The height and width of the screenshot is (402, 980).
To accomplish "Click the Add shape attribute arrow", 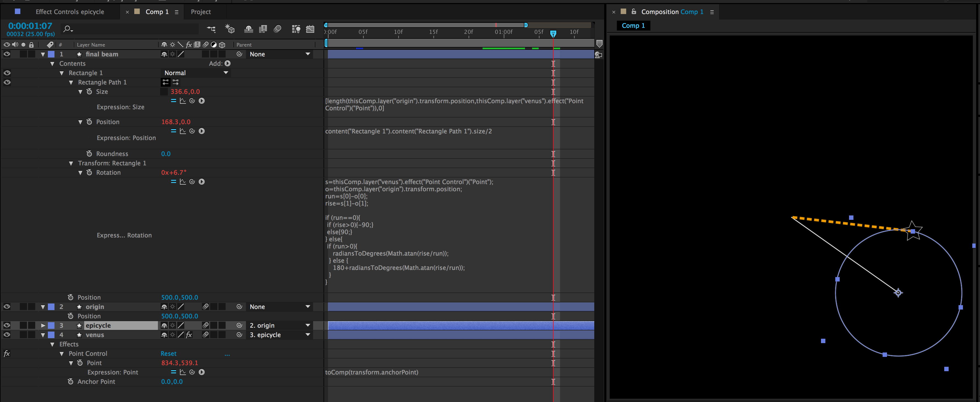I will click(x=228, y=64).
